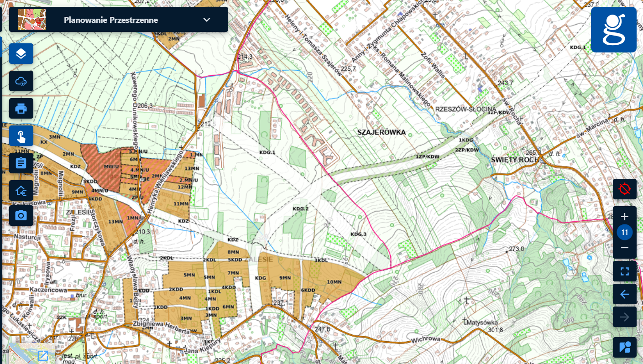Activate the hand-pointer identify tool

pyautogui.click(x=21, y=136)
